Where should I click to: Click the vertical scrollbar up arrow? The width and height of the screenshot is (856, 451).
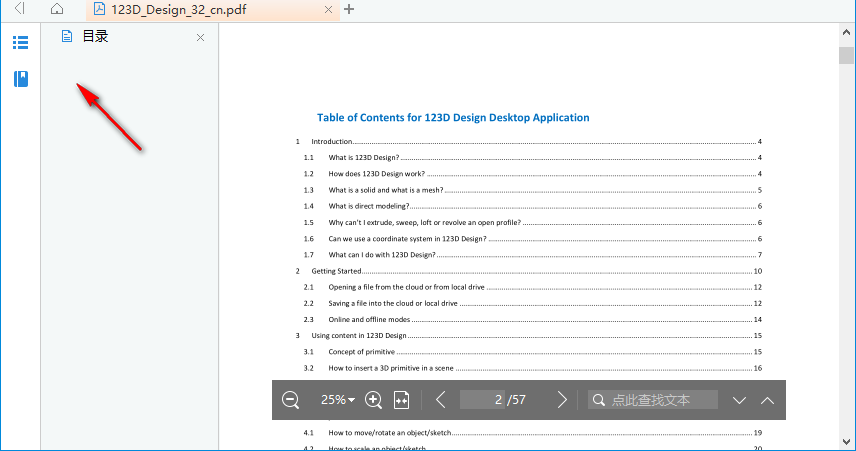[846, 32]
